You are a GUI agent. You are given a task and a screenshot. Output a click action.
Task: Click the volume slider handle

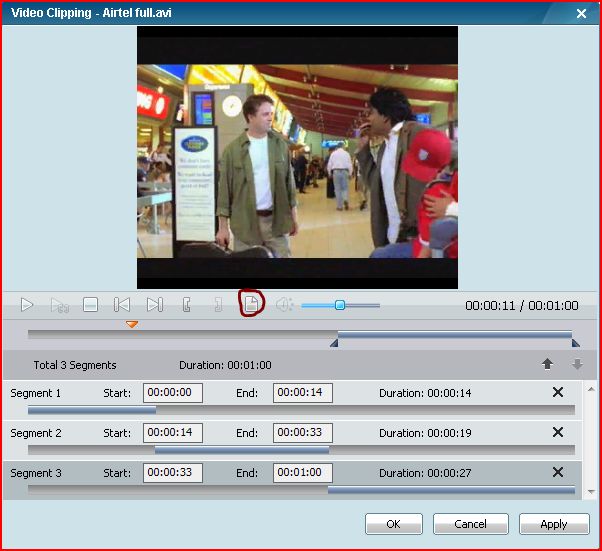[340, 305]
